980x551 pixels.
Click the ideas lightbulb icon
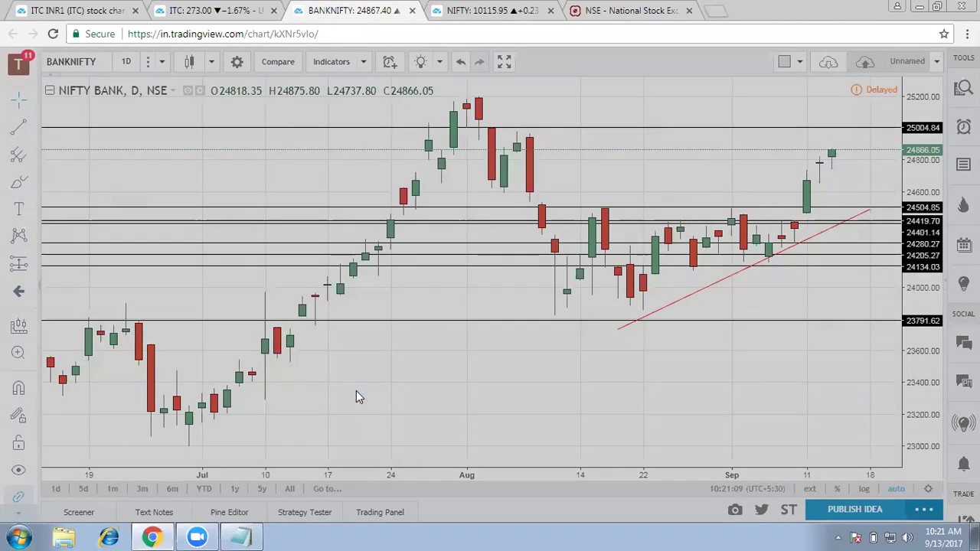[x=420, y=62]
